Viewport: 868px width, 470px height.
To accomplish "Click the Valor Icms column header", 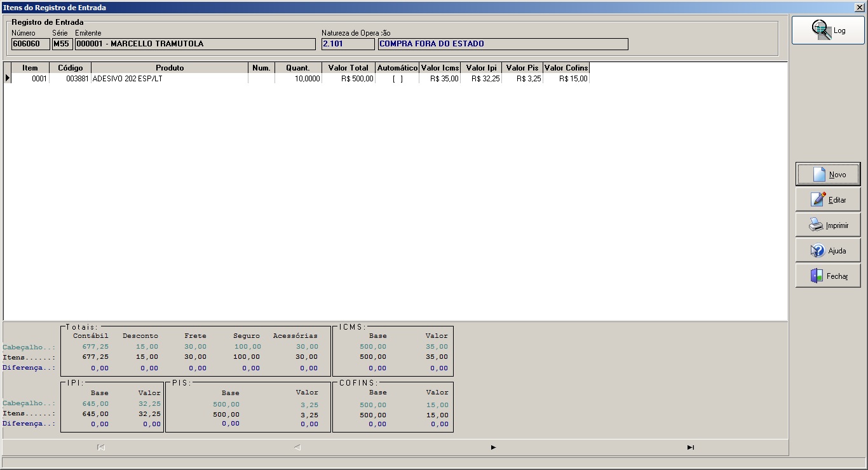I will click(440, 68).
